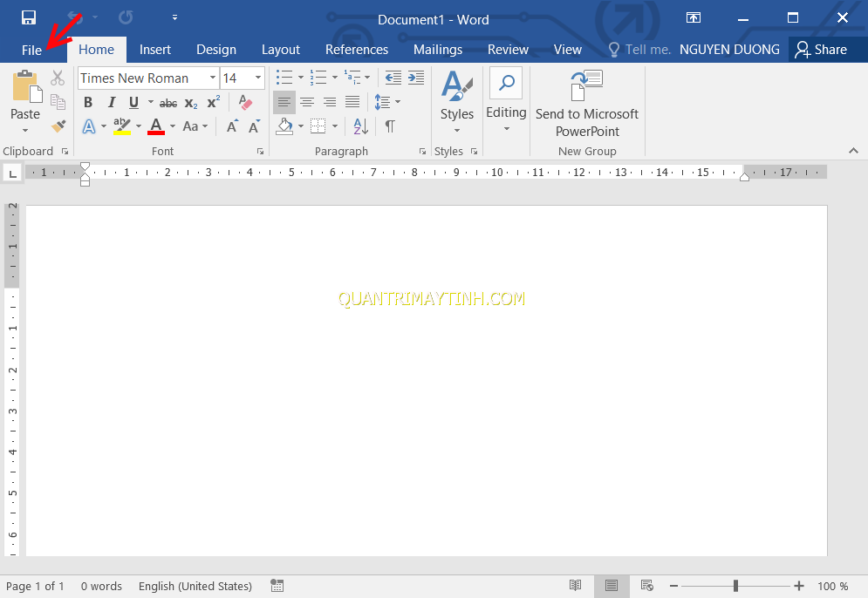The image size is (868, 598).
Task: Open Font dialog launcher
Action: [261, 151]
